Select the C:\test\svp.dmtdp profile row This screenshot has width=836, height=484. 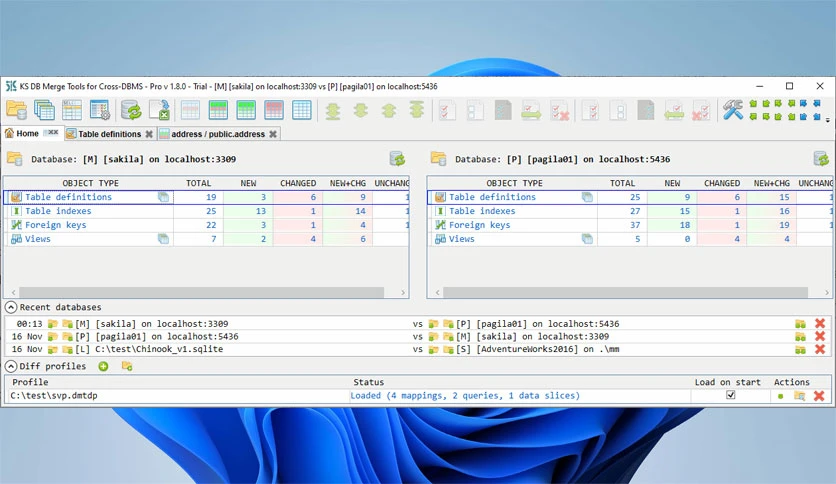pyautogui.click(x=418, y=396)
